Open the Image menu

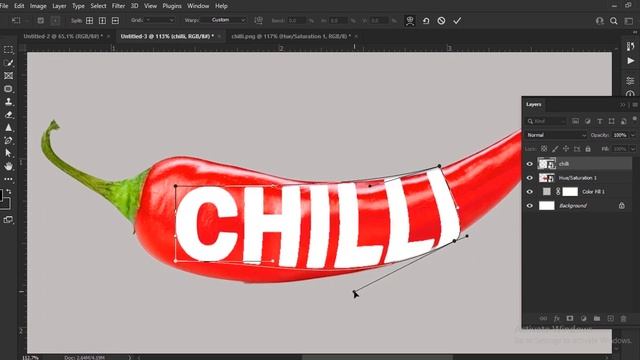pyautogui.click(x=38, y=6)
